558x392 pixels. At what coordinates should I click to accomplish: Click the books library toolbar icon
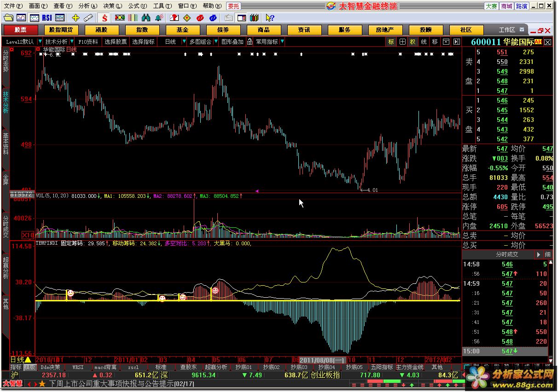[x=254, y=18]
